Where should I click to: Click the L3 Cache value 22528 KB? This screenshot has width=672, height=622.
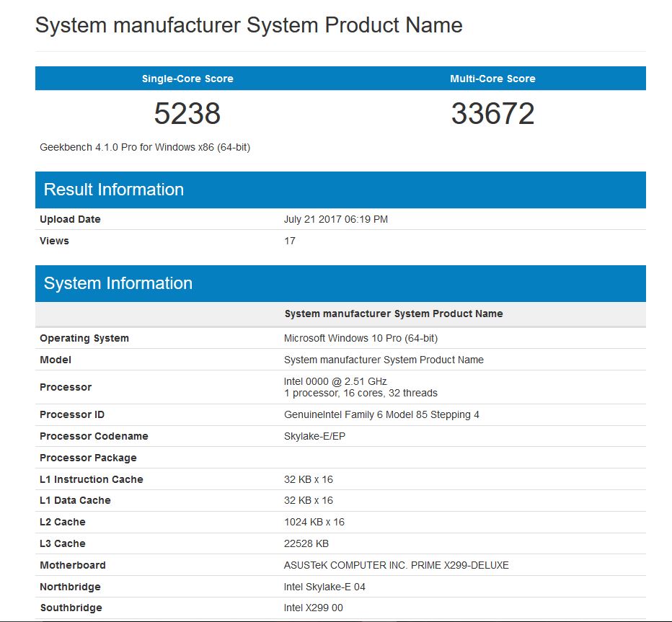click(306, 543)
